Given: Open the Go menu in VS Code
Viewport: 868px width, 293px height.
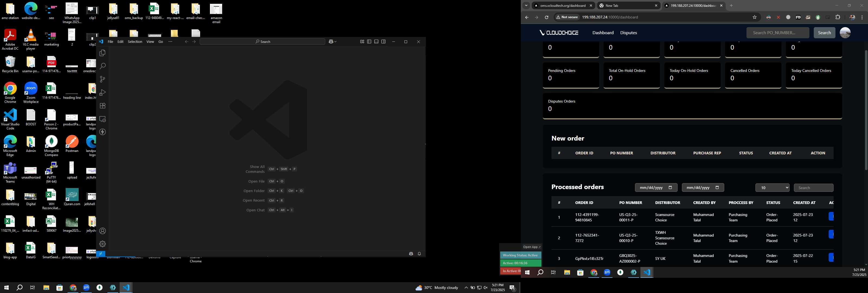Looking at the screenshot, I should tap(161, 42).
